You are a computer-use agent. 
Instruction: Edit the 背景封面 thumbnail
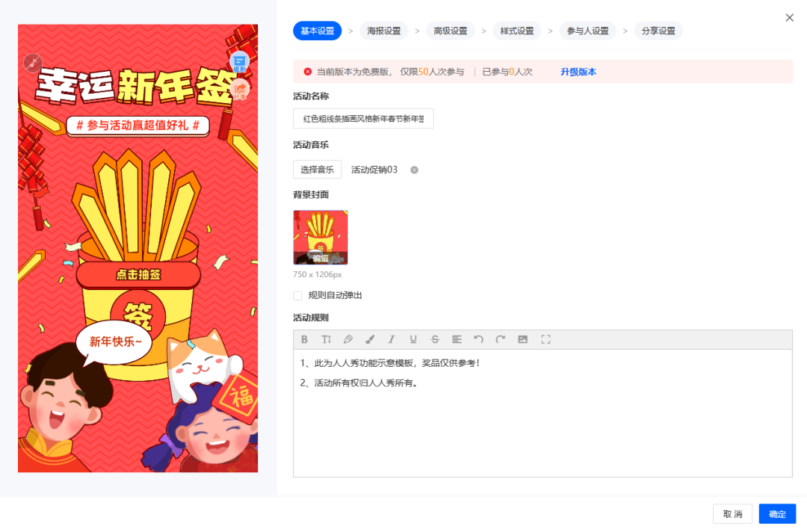coord(321,238)
